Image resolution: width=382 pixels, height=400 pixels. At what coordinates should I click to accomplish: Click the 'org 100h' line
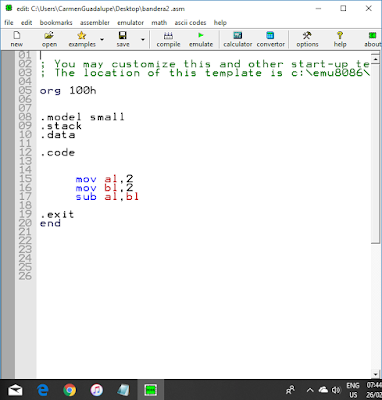point(68,91)
